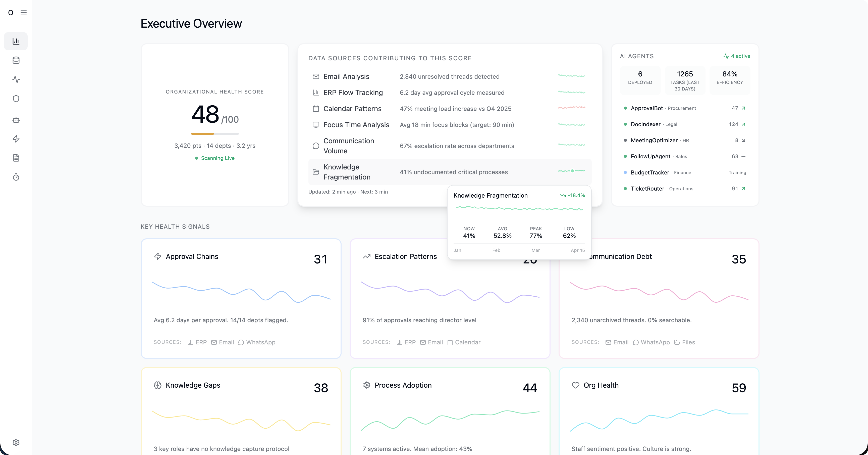Open the document report icon in sidebar
This screenshot has height=455, width=868.
[16, 158]
